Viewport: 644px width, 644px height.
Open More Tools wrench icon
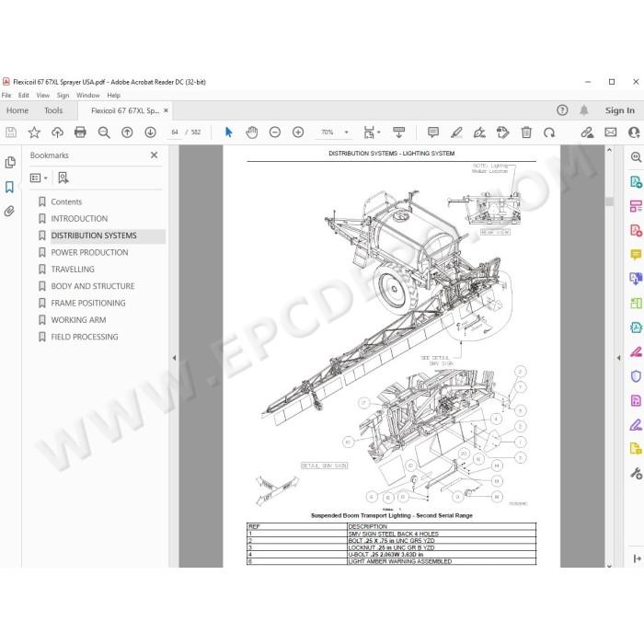click(636, 474)
